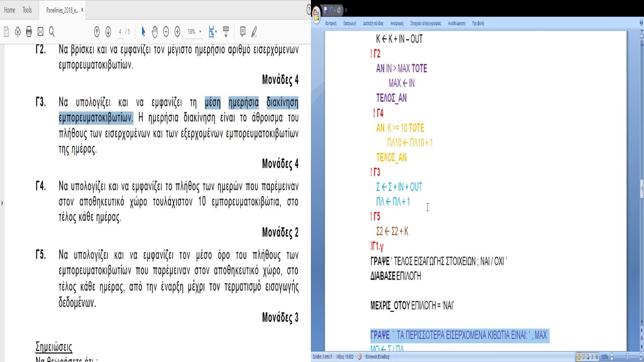The width and height of the screenshot is (644, 362).
Task: Click the Save file icon in PDF reader
Action: click(x=7, y=32)
